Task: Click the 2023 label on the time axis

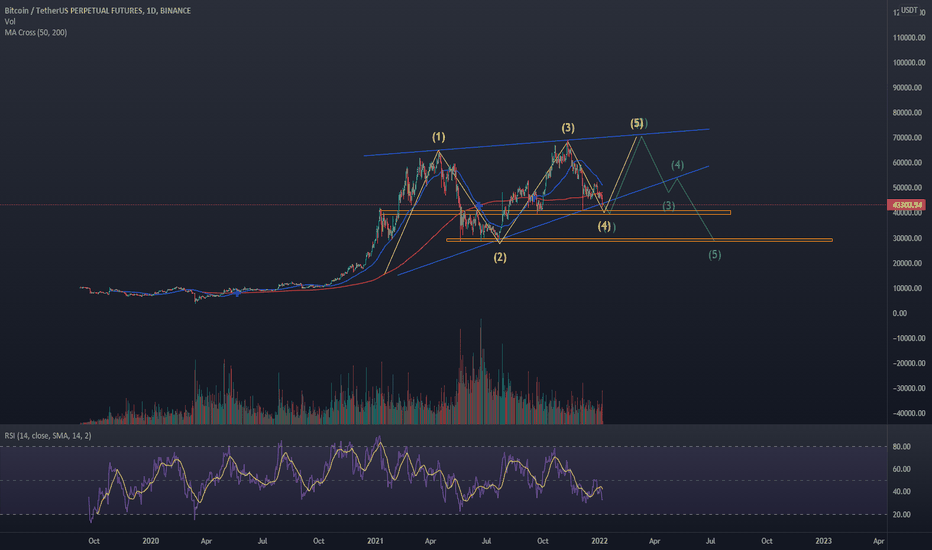Action: [823, 541]
